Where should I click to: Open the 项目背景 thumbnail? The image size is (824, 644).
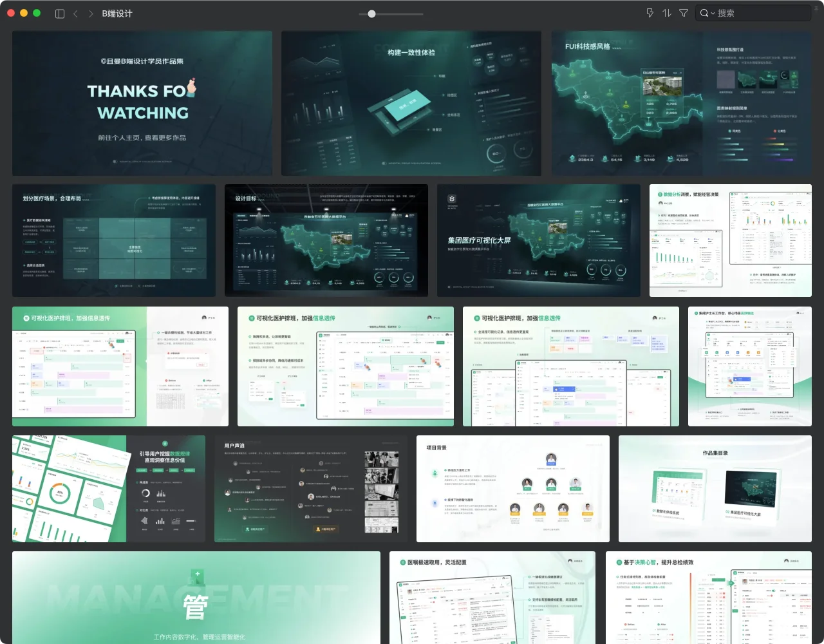pyautogui.click(x=512, y=489)
